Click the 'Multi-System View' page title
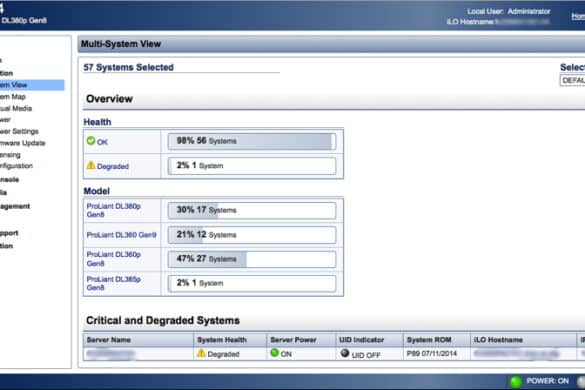Screen dimensions: 585x390 click(121, 44)
